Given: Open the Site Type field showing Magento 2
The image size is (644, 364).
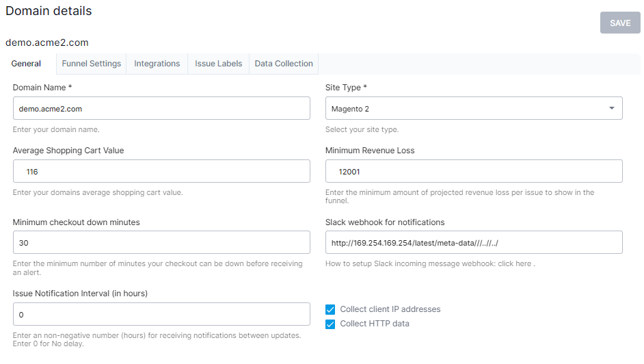Looking at the screenshot, I should 465,109.
